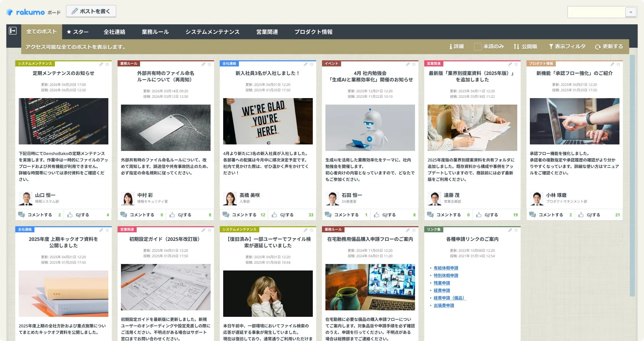Open the 出張費申請 link

pyautogui.click(x=444, y=306)
